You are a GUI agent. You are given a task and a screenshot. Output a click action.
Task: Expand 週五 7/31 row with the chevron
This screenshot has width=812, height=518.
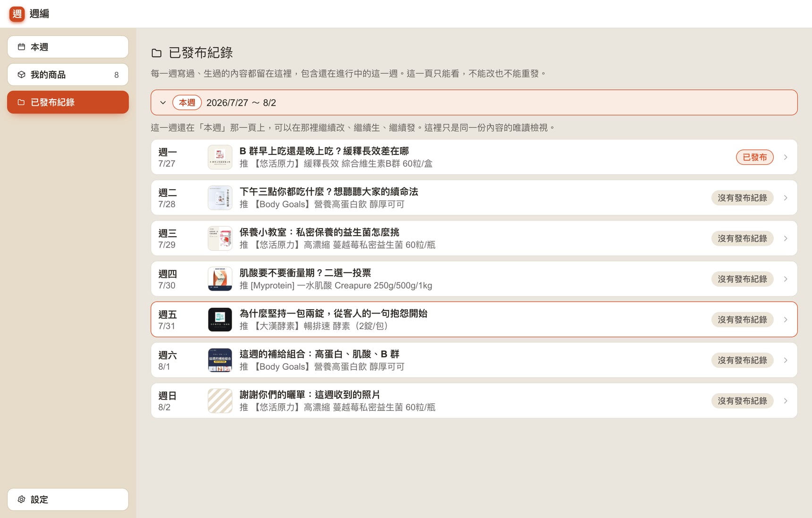[786, 320]
